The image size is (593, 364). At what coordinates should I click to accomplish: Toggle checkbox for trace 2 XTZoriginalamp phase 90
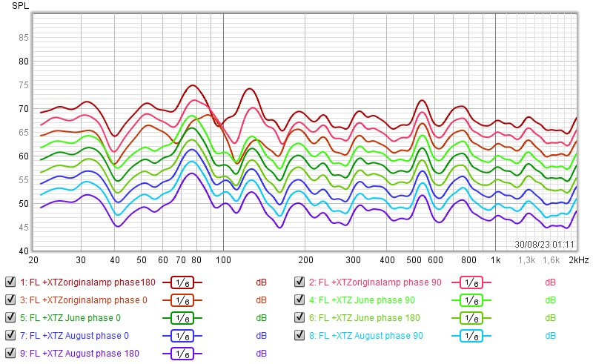pyautogui.click(x=299, y=282)
